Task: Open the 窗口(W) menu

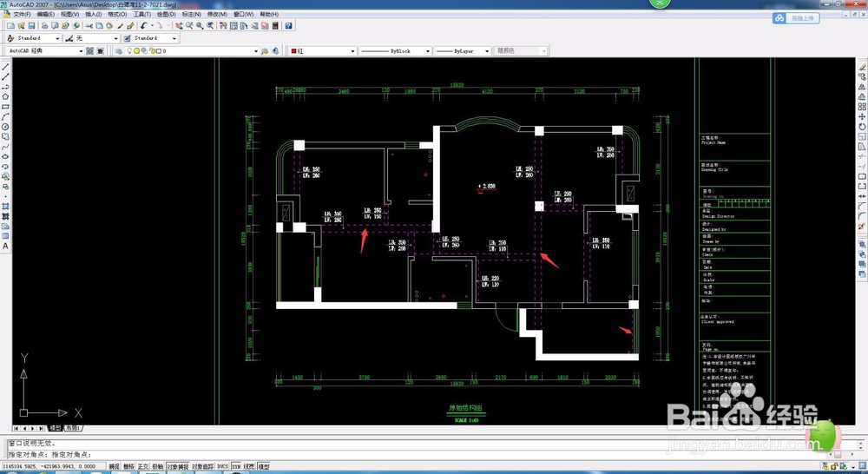Action: tap(243, 14)
